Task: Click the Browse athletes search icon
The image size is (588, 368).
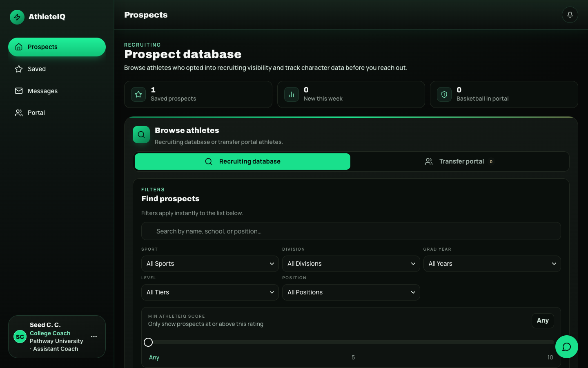Action: [x=141, y=135]
